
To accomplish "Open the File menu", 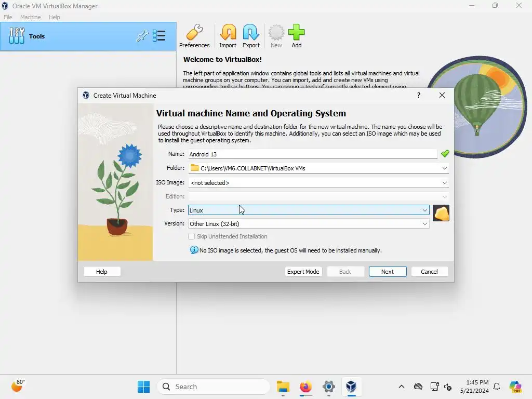I will 8,17.
